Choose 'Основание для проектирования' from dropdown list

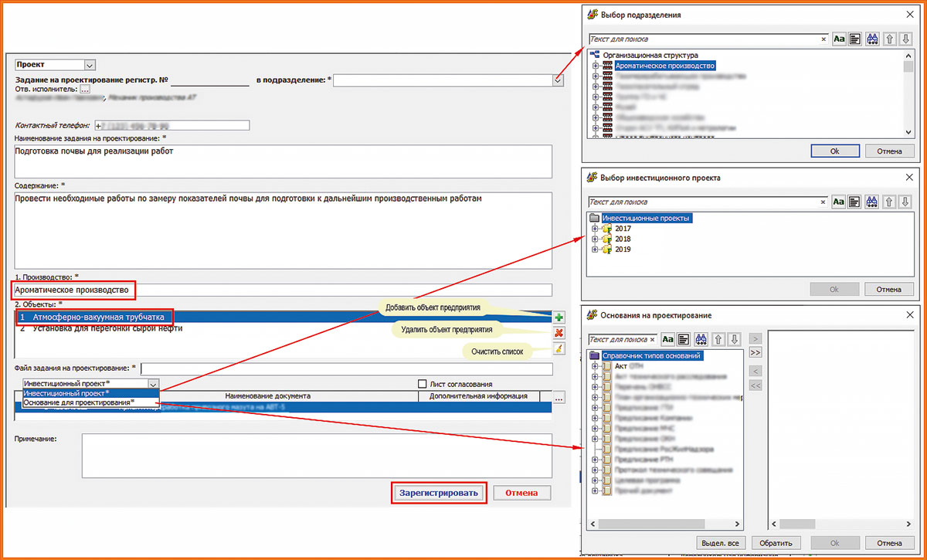point(78,402)
